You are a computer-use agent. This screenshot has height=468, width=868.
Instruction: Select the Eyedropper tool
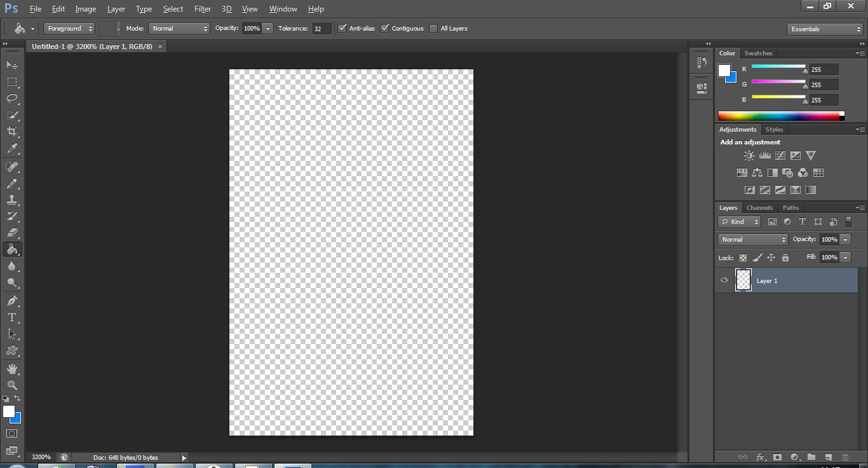click(x=12, y=149)
